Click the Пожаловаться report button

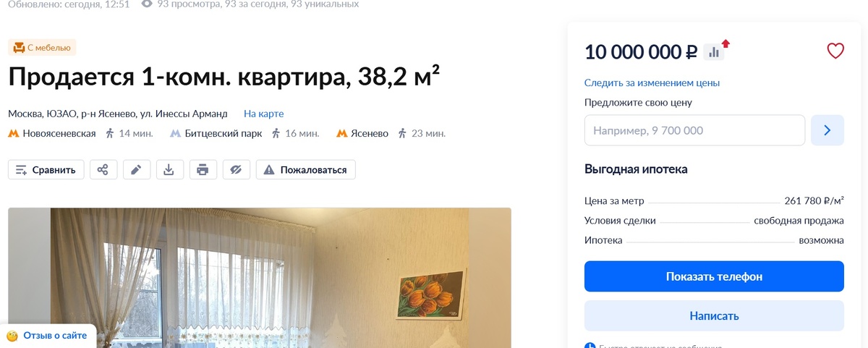point(306,170)
